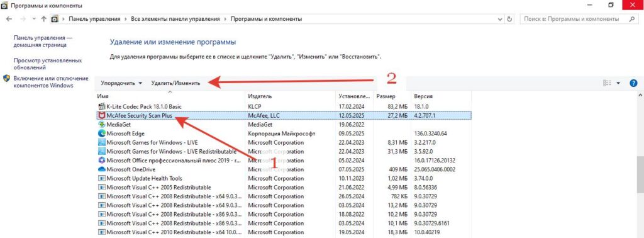Select Microsoft Visual C++ 2005 Redistributable entry

click(x=158, y=188)
